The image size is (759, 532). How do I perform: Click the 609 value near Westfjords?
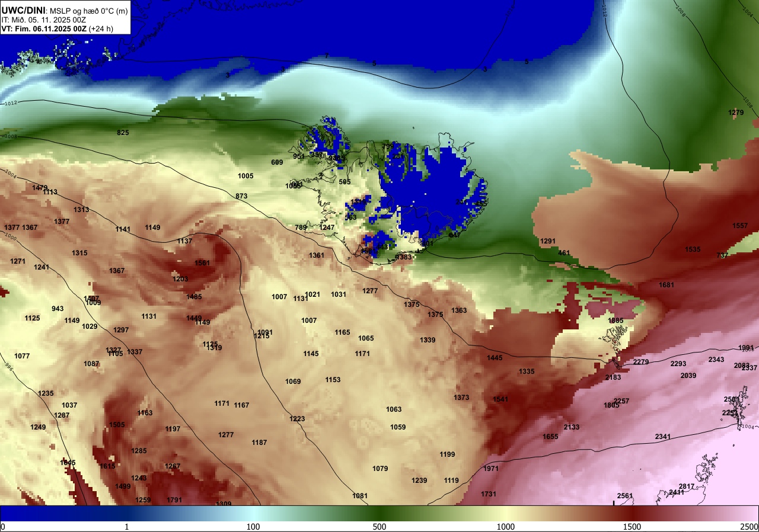[x=277, y=162]
